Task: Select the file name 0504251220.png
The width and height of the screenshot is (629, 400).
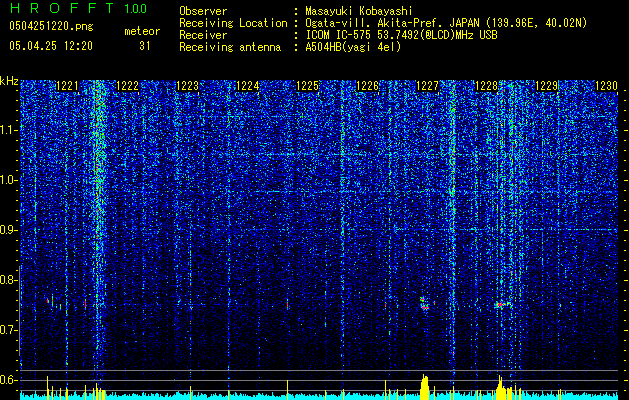Action: pyautogui.click(x=51, y=26)
